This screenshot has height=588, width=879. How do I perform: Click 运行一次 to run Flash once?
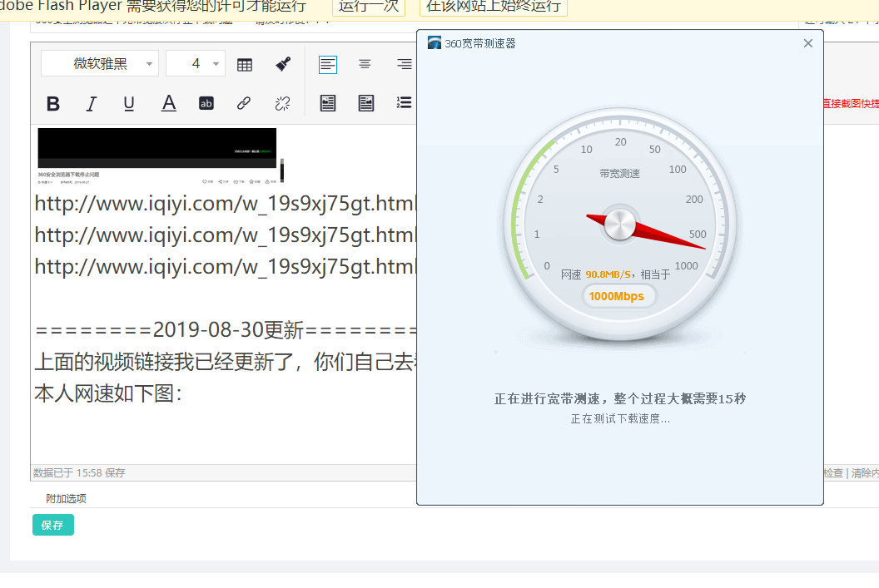click(x=368, y=6)
